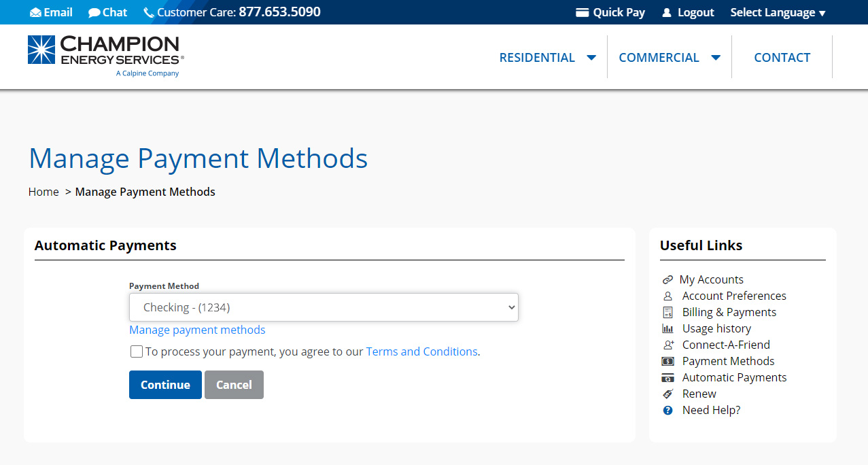The image size is (868, 465).
Task: Check the Terms and Conditions agreement checkbox
Action: [137, 351]
